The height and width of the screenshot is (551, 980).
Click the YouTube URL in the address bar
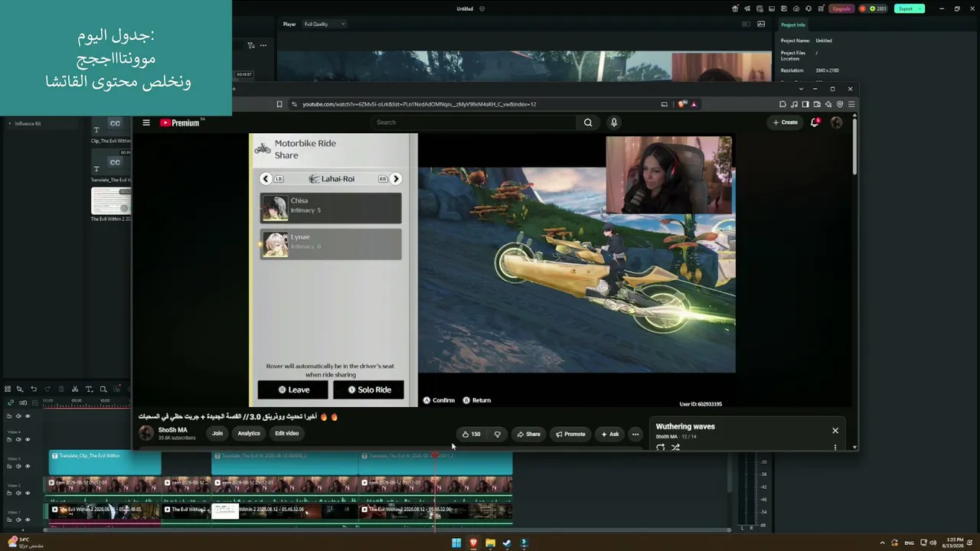coord(419,104)
